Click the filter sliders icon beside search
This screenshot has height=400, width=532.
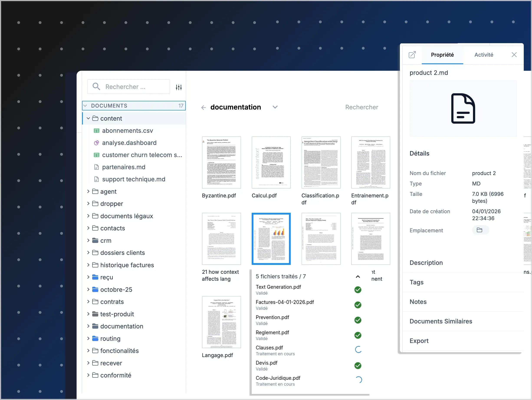(179, 87)
